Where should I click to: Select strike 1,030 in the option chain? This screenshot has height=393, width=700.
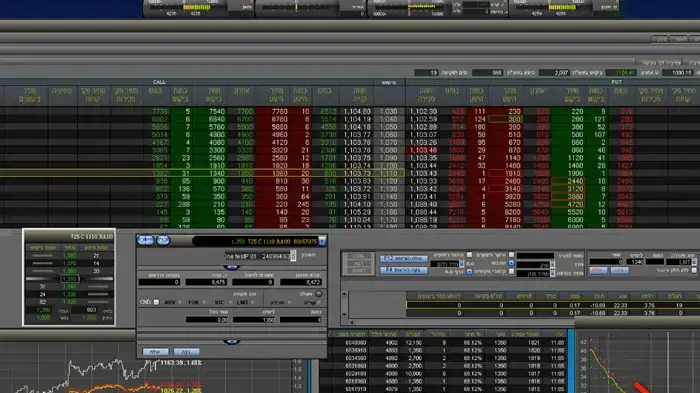[x=388, y=111]
